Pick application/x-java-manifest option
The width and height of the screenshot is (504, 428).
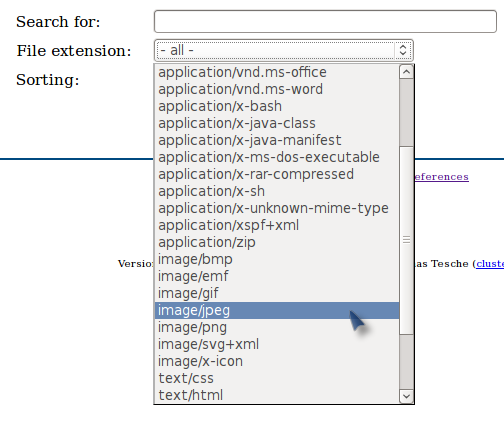(277, 140)
